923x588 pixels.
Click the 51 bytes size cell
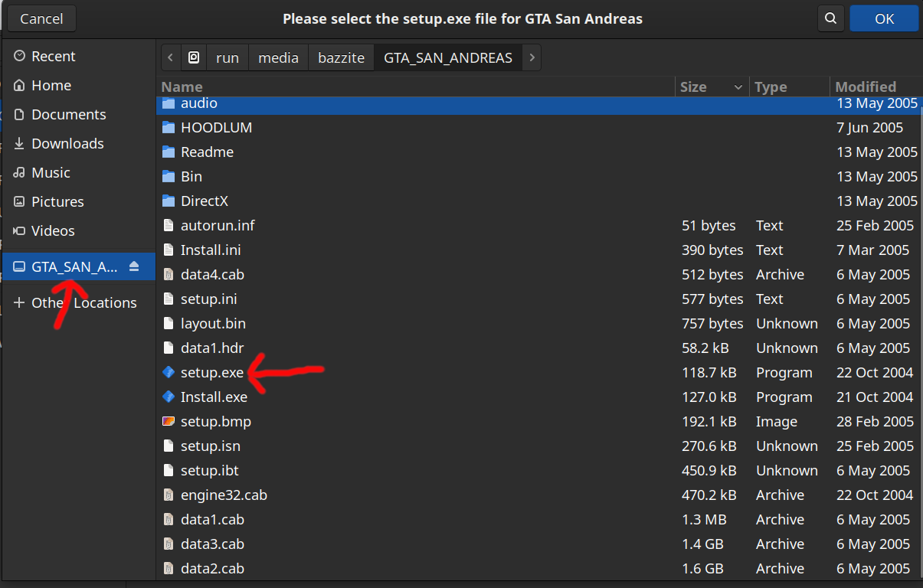[x=709, y=225]
